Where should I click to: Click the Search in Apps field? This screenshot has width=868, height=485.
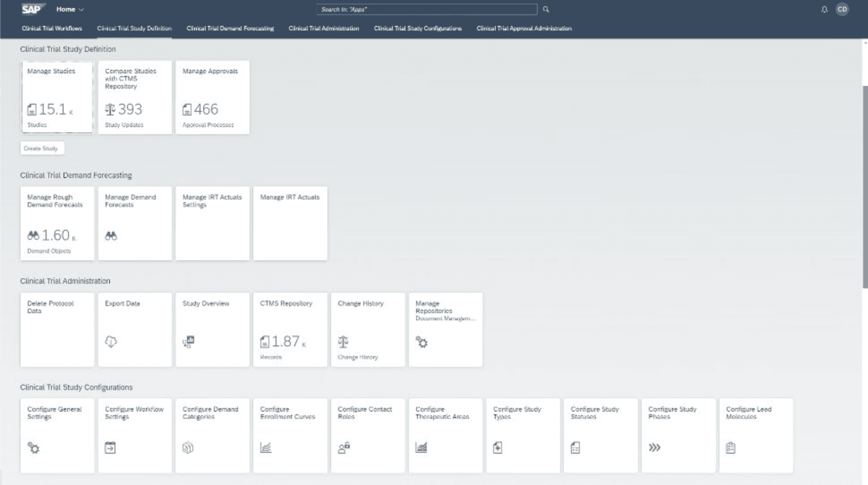point(426,9)
